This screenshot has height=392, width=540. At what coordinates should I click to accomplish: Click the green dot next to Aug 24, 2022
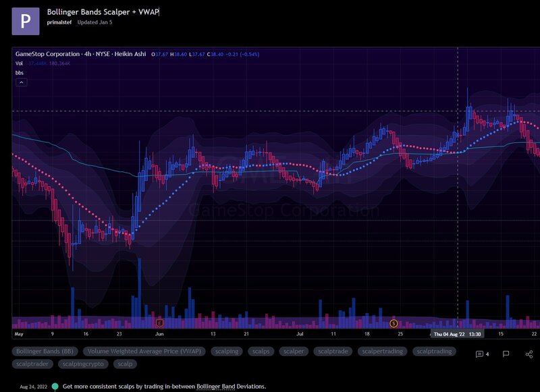tap(55, 387)
